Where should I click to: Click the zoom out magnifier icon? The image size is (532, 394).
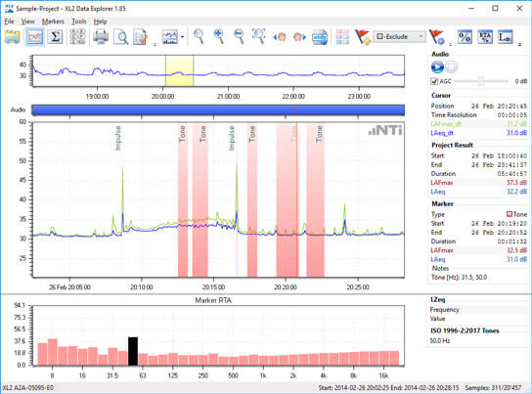pyautogui.click(x=240, y=36)
